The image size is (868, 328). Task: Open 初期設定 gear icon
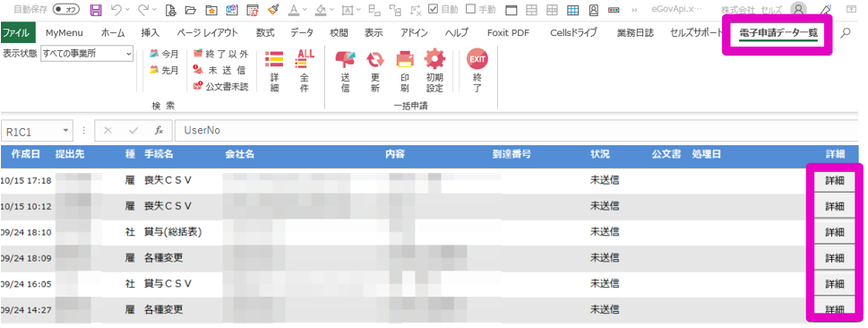(434, 71)
